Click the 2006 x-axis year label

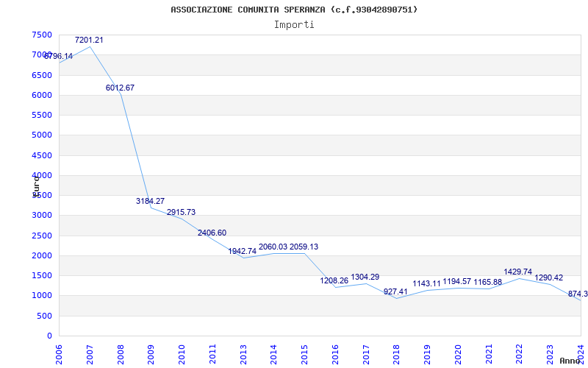[x=60, y=355]
